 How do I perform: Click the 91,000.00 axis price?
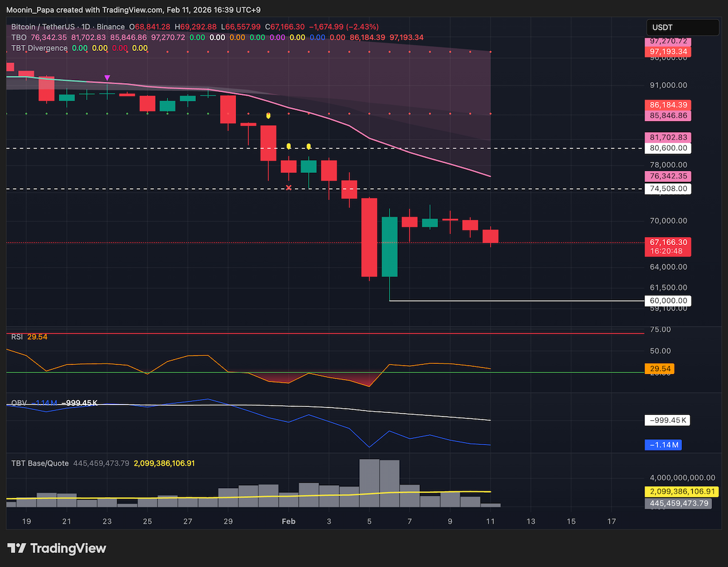point(669,85)
